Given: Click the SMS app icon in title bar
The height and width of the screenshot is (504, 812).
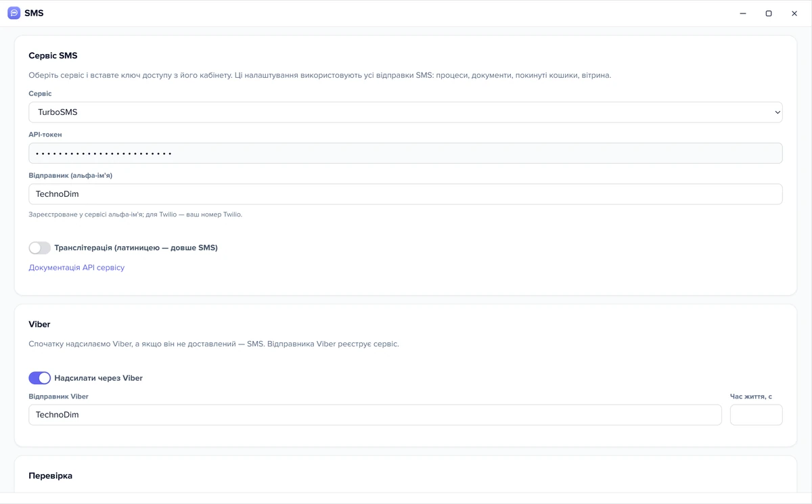Looking at the screenshot, I should 14,13.
